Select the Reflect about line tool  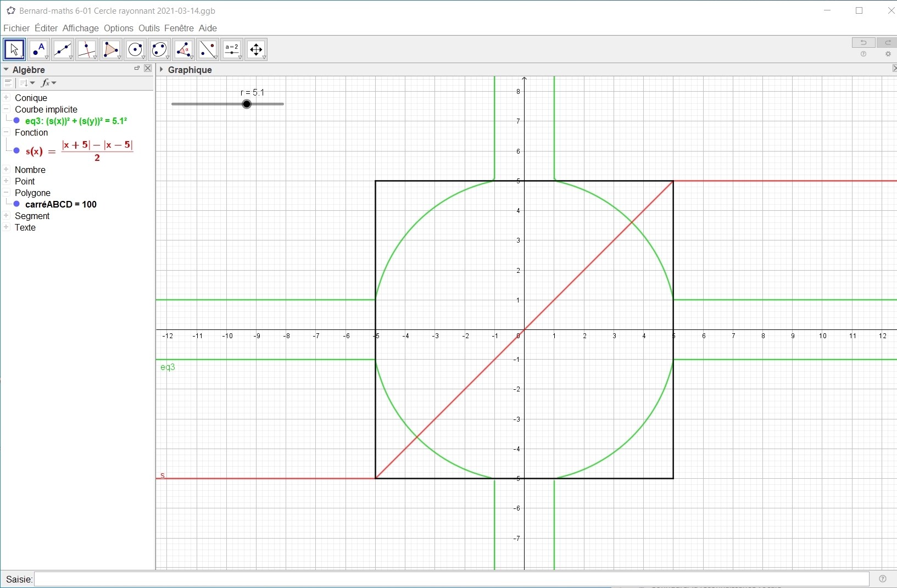click(x=208, y=49)
